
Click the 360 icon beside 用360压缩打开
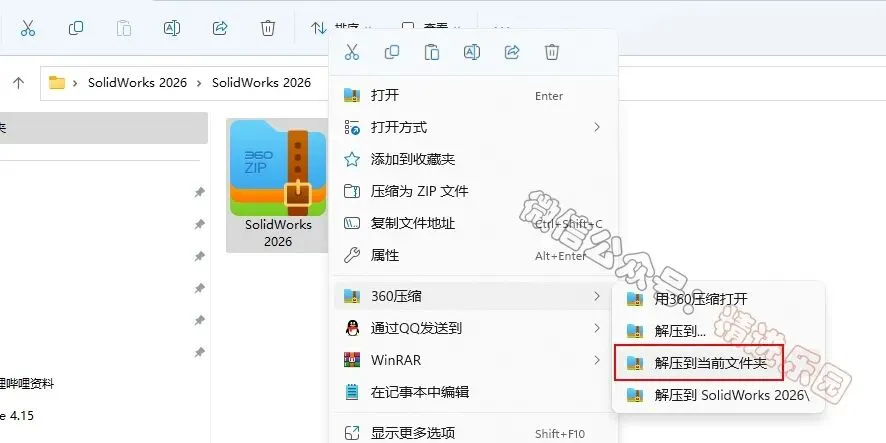point(635,299)
